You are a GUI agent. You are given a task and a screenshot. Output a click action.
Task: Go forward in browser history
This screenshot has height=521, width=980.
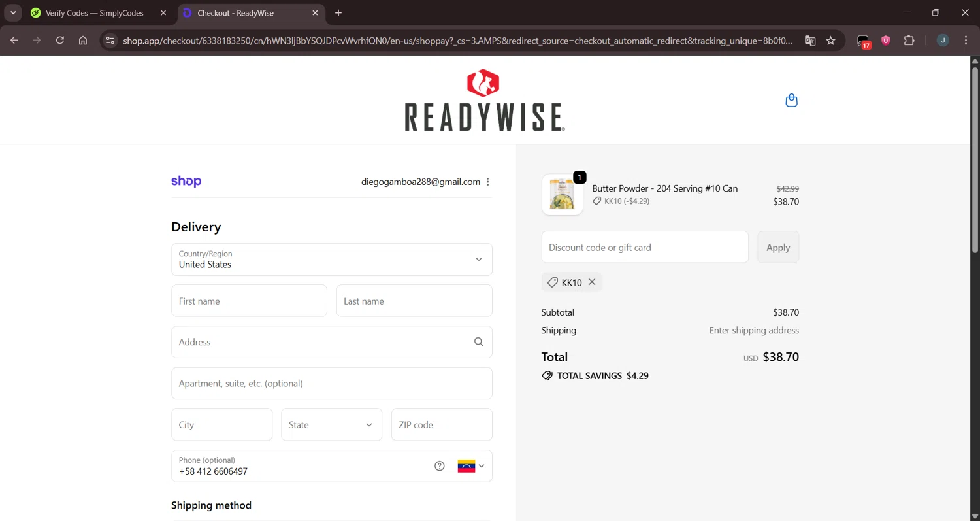pyautogui.click(x=37, y=41)
